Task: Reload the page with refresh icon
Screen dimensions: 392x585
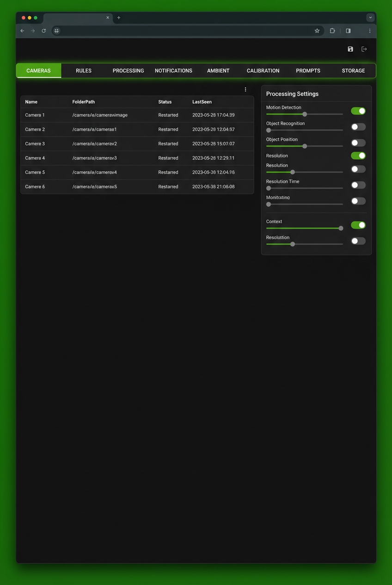Action: (x=44, y=31)
